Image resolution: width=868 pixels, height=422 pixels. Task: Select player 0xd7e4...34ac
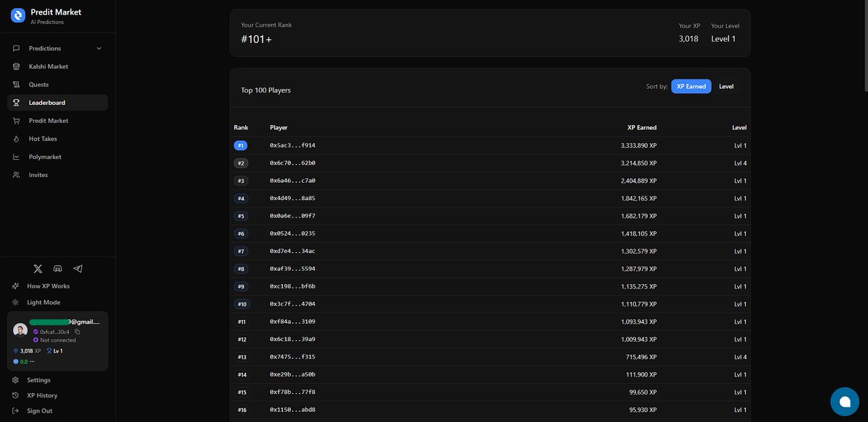tap(292, 251)
